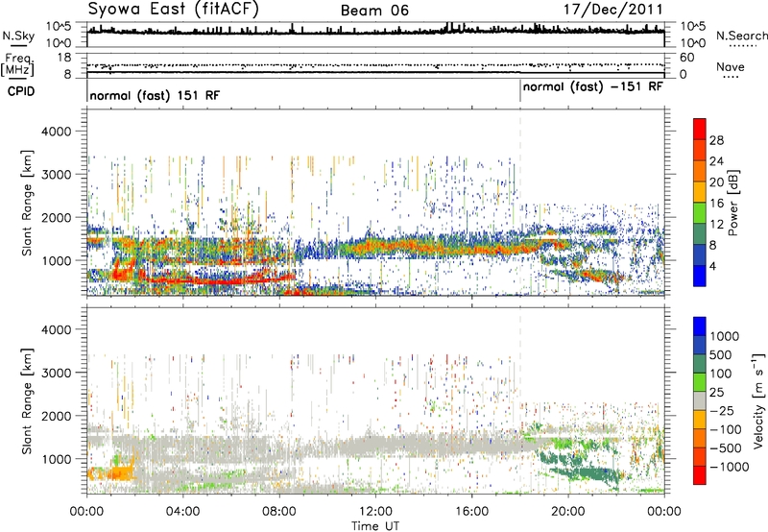The image size is (768, 532).
Task: Click the "20:00" time tick label
Action: pos(567,512)
